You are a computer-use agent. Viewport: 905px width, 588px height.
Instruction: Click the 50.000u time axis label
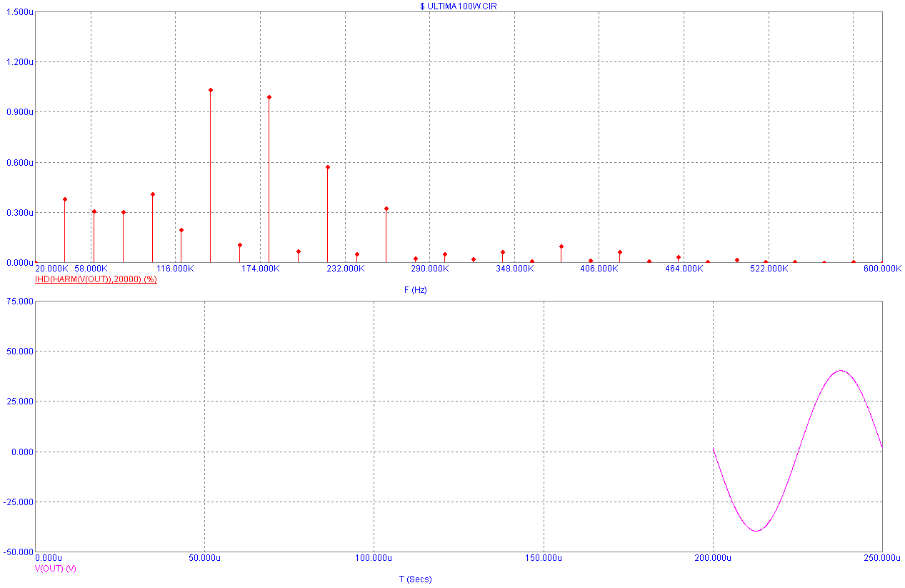point(204,557)
